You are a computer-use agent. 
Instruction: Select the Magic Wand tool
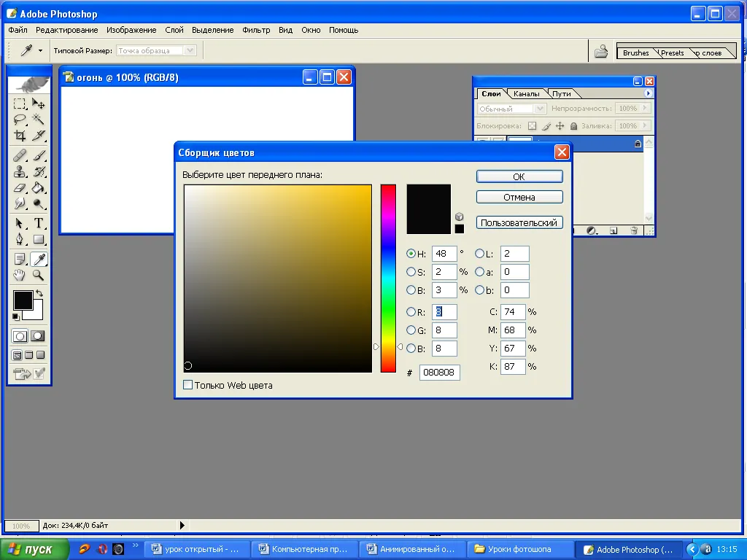point(39,120)
